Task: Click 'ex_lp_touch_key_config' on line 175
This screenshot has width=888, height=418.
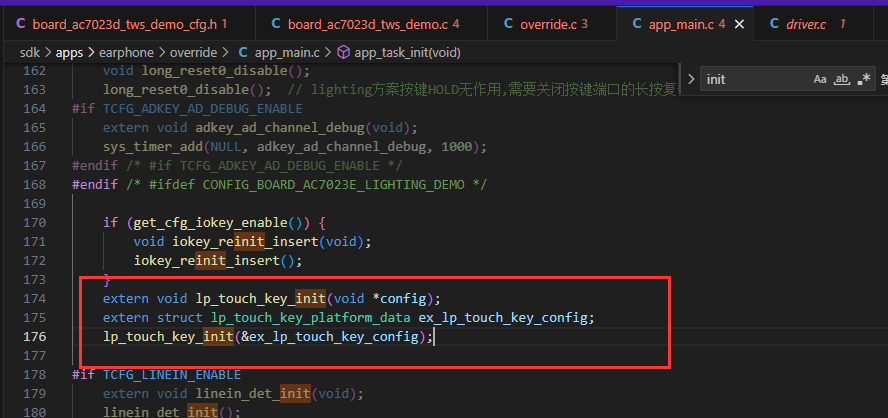Action: point(503,317)
